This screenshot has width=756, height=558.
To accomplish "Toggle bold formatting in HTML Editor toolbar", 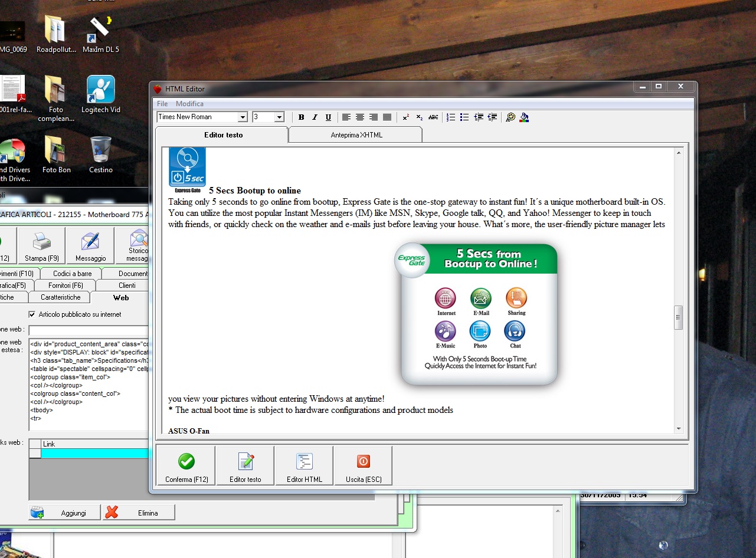I will pos(301,117).
